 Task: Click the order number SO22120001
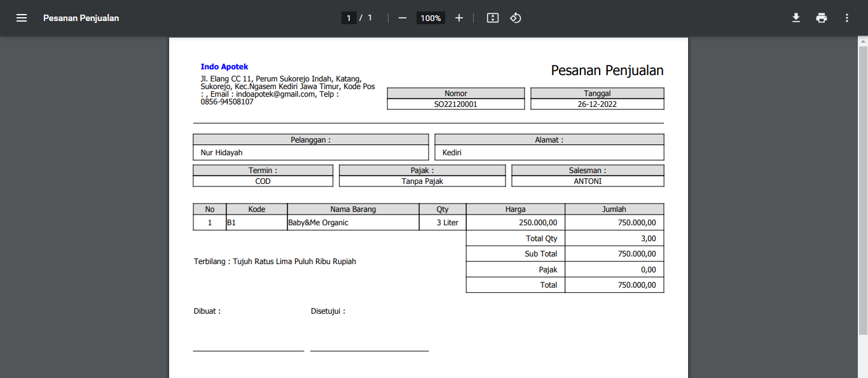pos(455,104)
